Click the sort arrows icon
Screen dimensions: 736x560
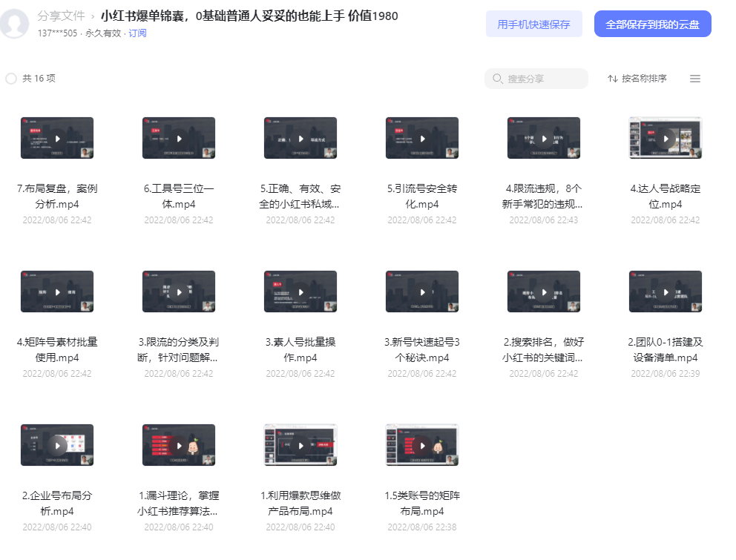point(613,79)
